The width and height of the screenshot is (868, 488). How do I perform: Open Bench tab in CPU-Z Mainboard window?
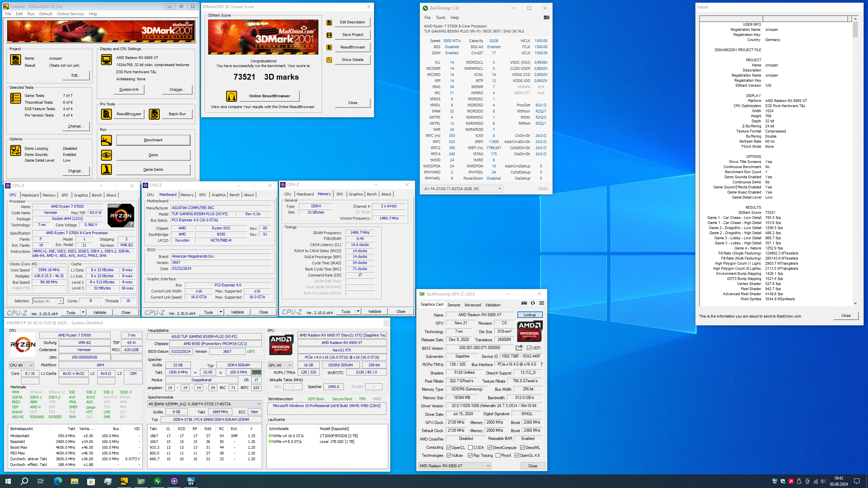pos(234,195)
